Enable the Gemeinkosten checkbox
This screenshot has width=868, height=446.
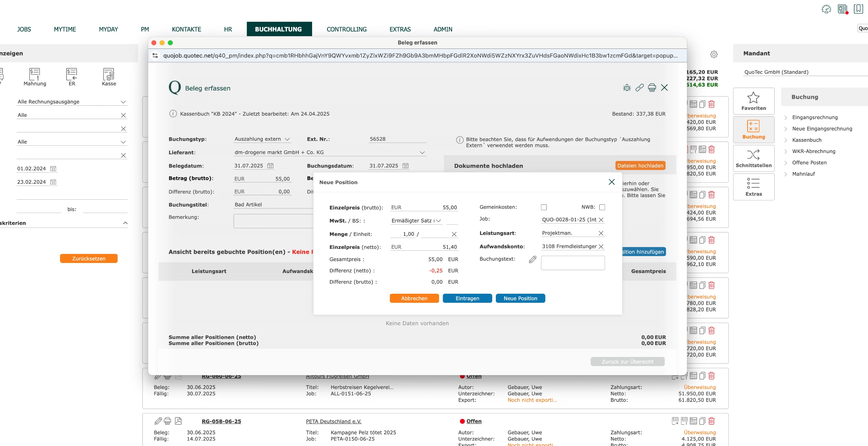pos(544,207)
